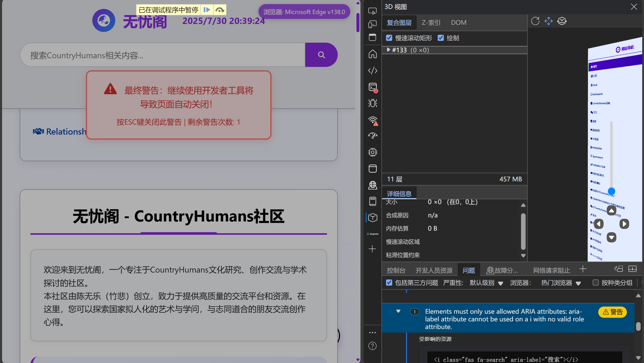Expand the #133 layer tree node

[388, 50]
